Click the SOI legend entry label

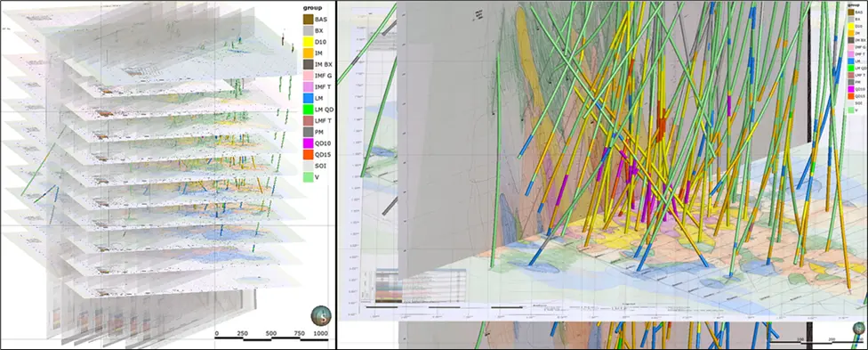323,167
